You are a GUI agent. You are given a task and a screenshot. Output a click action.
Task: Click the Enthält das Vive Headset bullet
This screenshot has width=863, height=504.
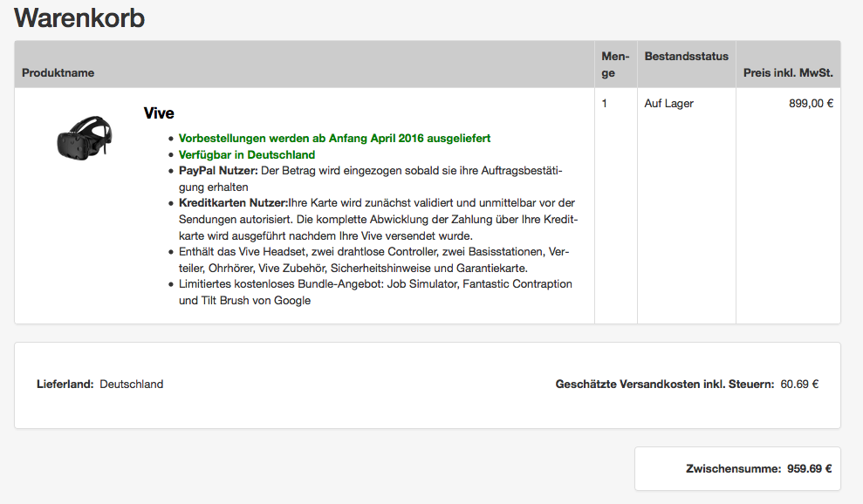(x=373, y=260)
